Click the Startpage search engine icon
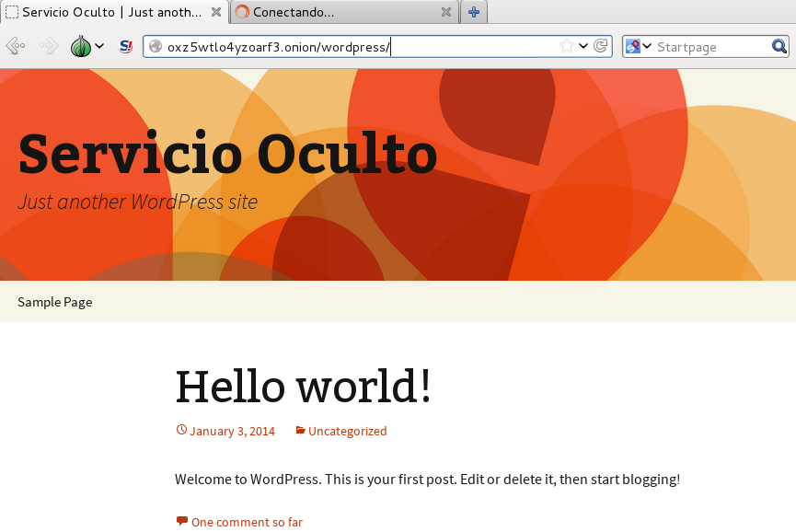 632,47
